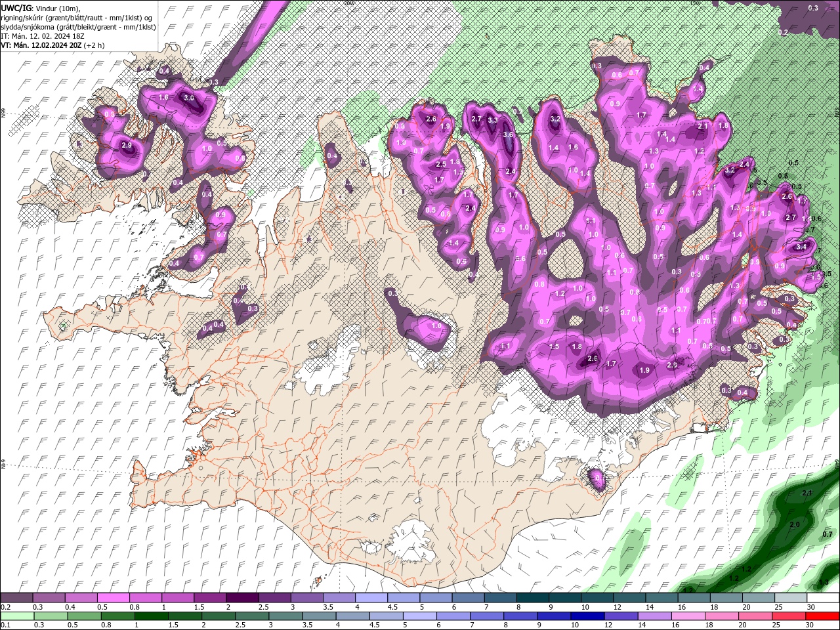Screen dimensions: 840x630
Task: Click the rain legend swatch between 0.1 and 0.3
Action: click(x=16, y=616)
